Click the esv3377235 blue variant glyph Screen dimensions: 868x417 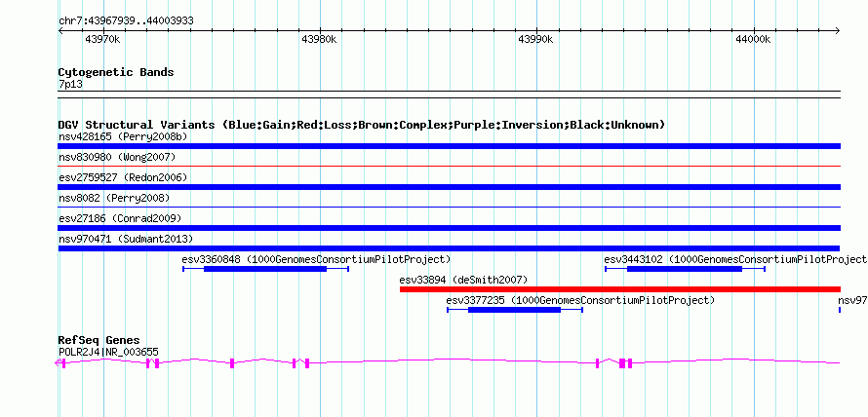515,310
